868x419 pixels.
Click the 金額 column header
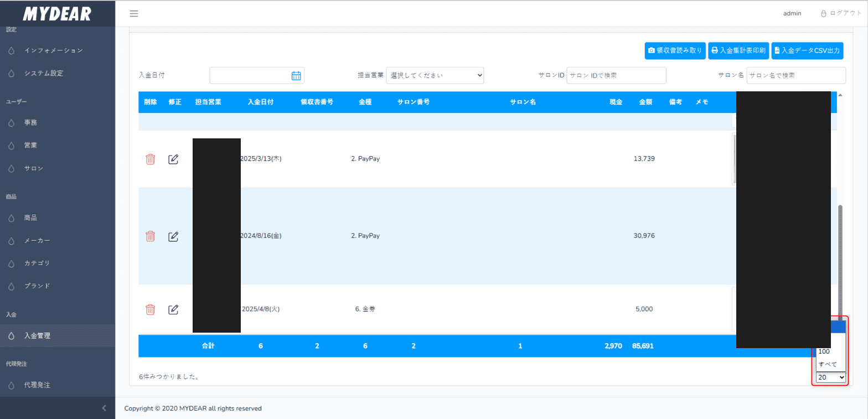coord(646,102)
